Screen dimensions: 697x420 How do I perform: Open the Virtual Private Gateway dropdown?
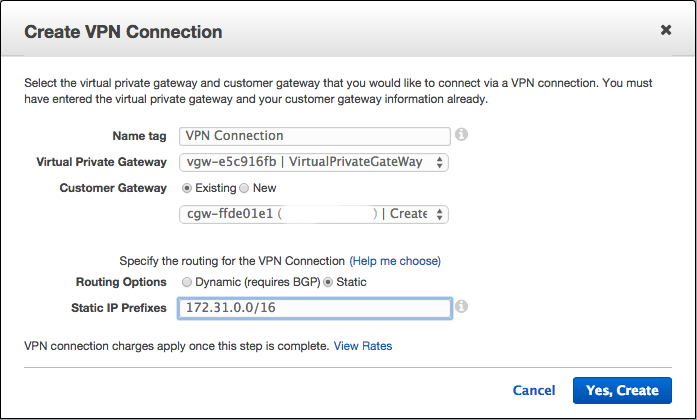click(x=314, y=162)
